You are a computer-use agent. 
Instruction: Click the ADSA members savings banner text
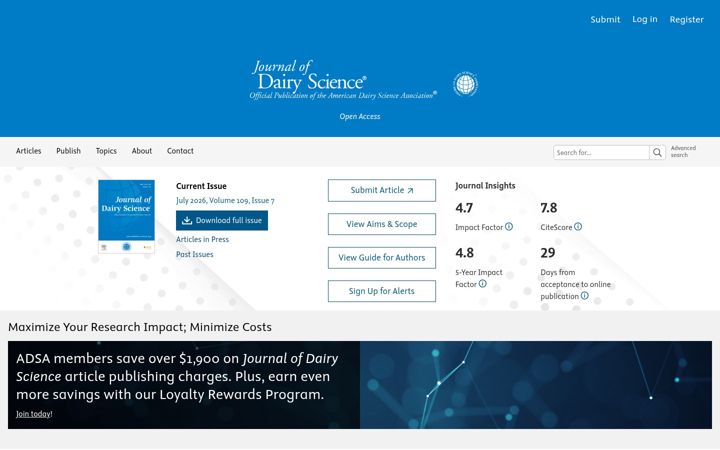click(x=177, y=377)
